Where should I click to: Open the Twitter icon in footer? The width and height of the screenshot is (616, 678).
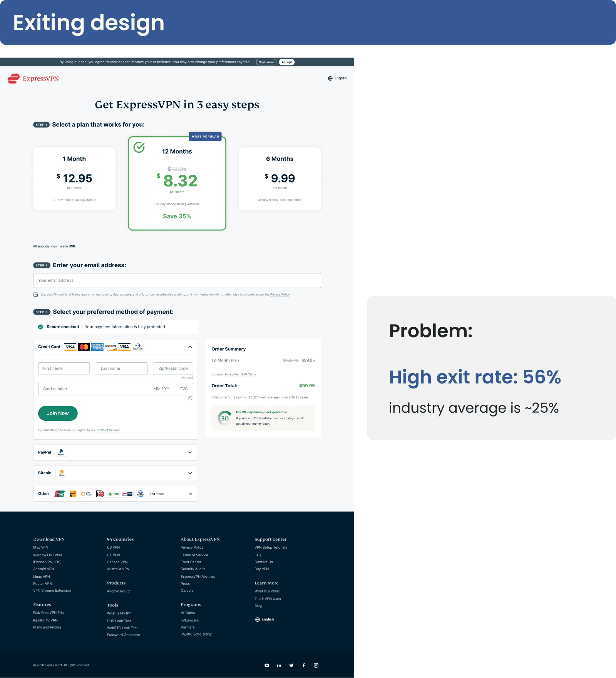(291, 665)
